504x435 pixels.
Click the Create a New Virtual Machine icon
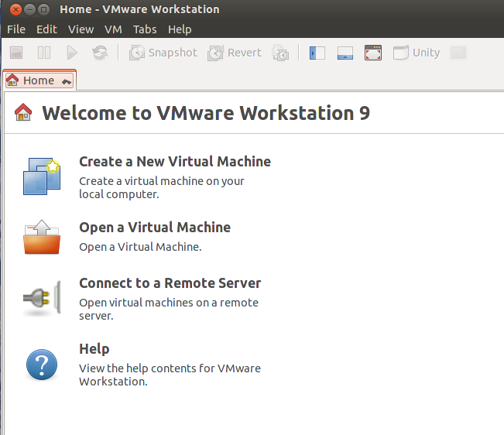coord(42,176)
